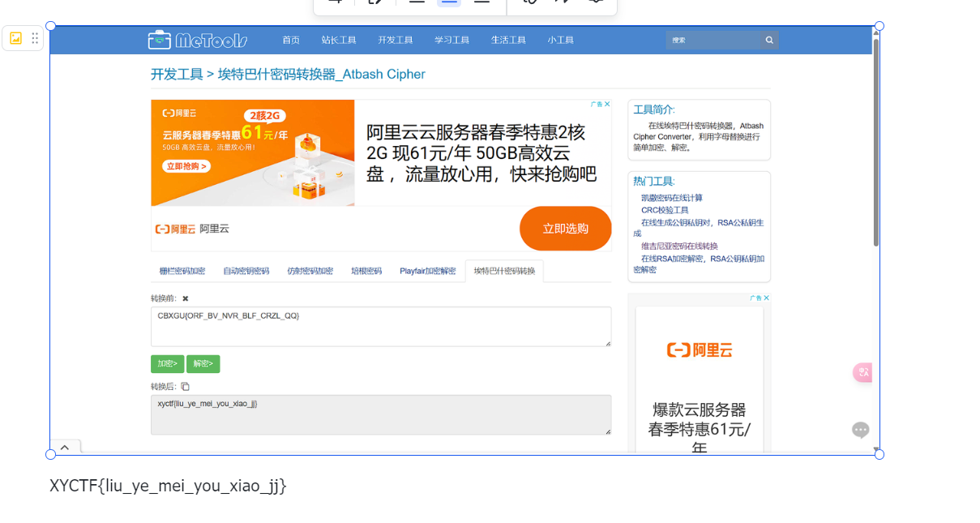The width and height of the screenshot is (980, 523).
Task: Click the six-dot drag handle icon
Action: 35,38
